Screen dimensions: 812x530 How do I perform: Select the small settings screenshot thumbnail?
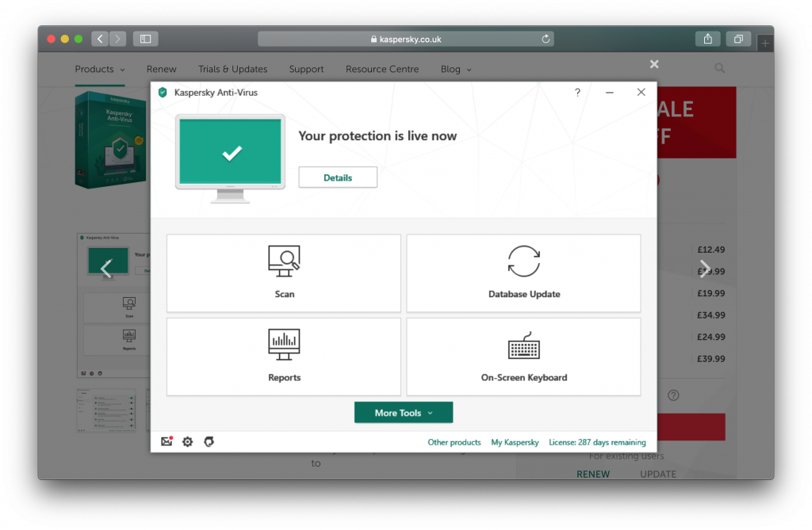coord(106,410)
